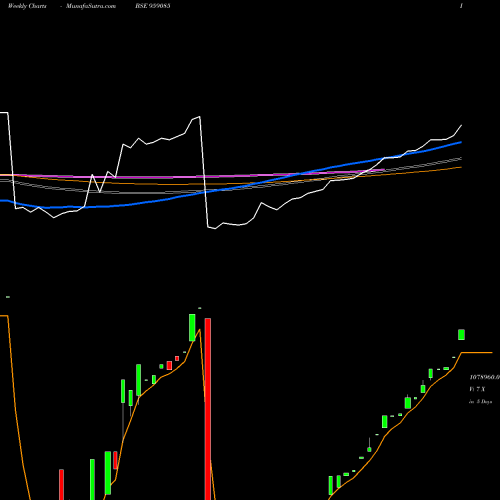Click the 'BSE 959085' symbol label
The width and height of the screenshot is (500, 500).
[x=153, y=6]
